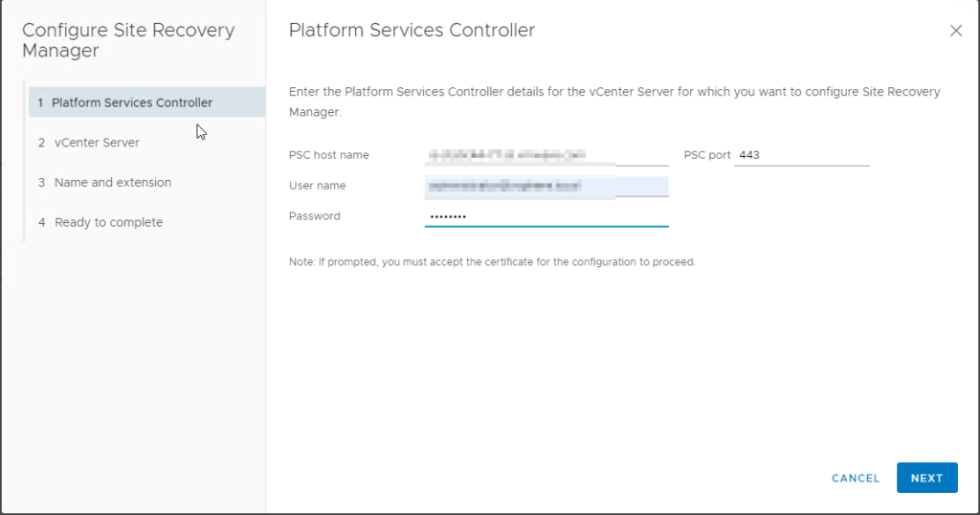Click the PSC host name input field
The width and height of the screenshot is (980, 515).
pyautogui.click(x=546, y=155)
